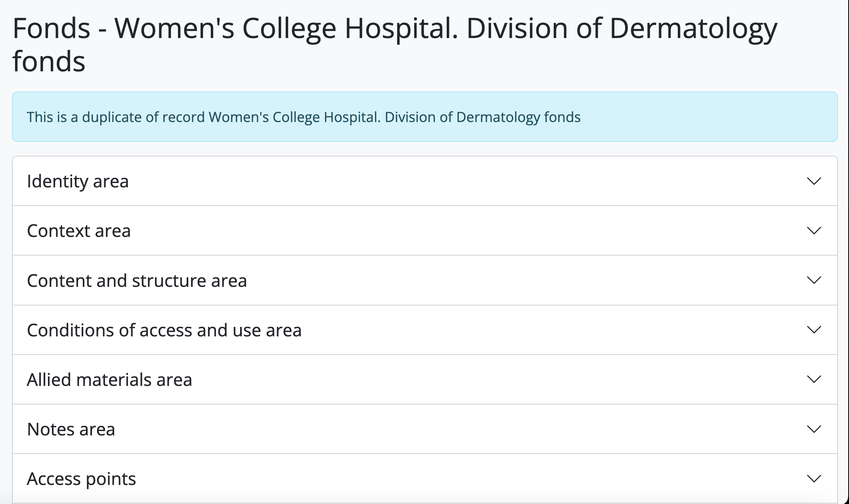Click chevron beside Content and structure area

pyautogui.click(x=814, y=281)
